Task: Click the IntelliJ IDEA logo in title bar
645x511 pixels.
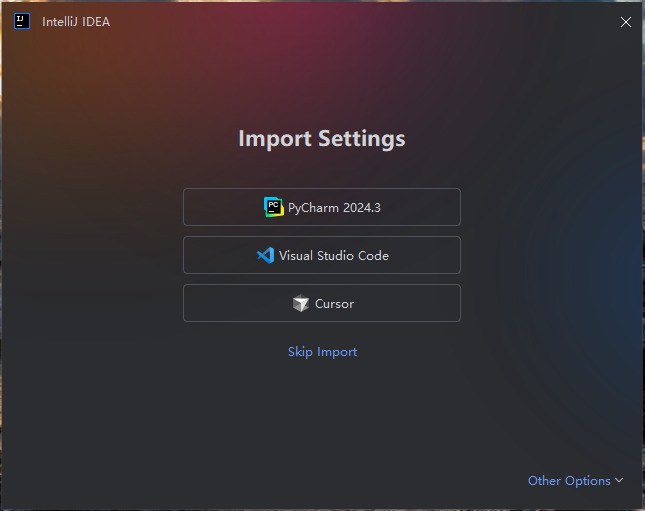Action: [22, 21]
